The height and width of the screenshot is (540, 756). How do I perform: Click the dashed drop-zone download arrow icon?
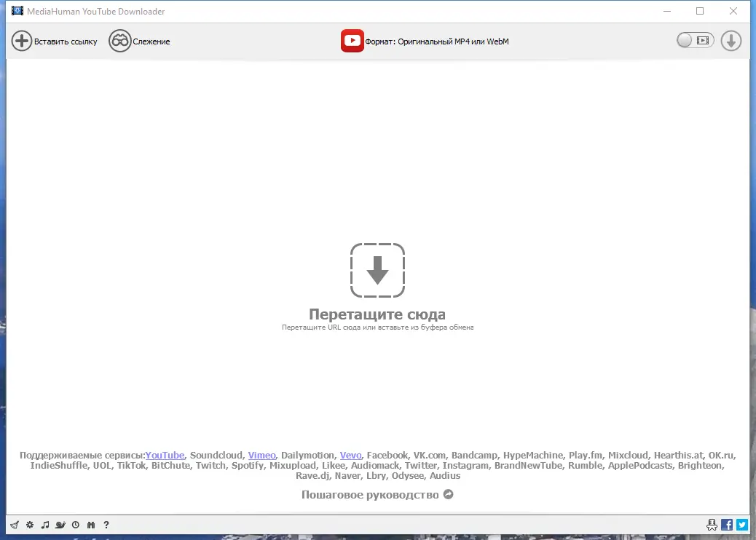click(377, 270)
